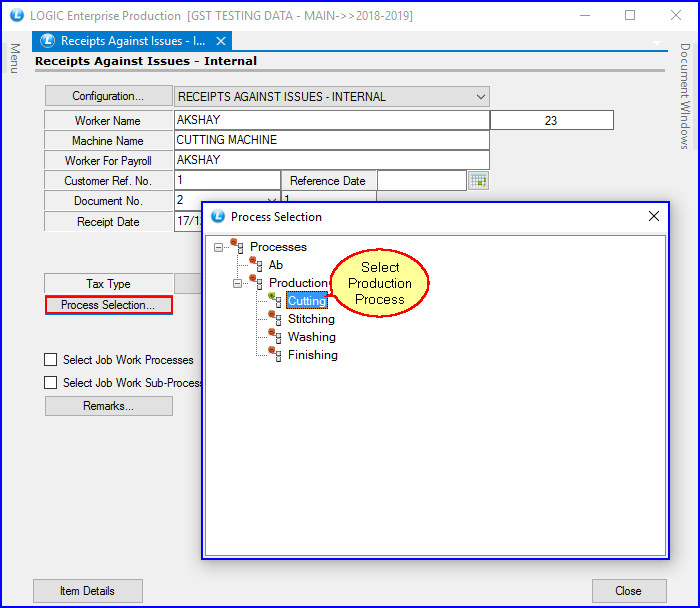Open the Configuration dropdown list
This screenshot has width=700, height=608.
click(x=481, y=97)
